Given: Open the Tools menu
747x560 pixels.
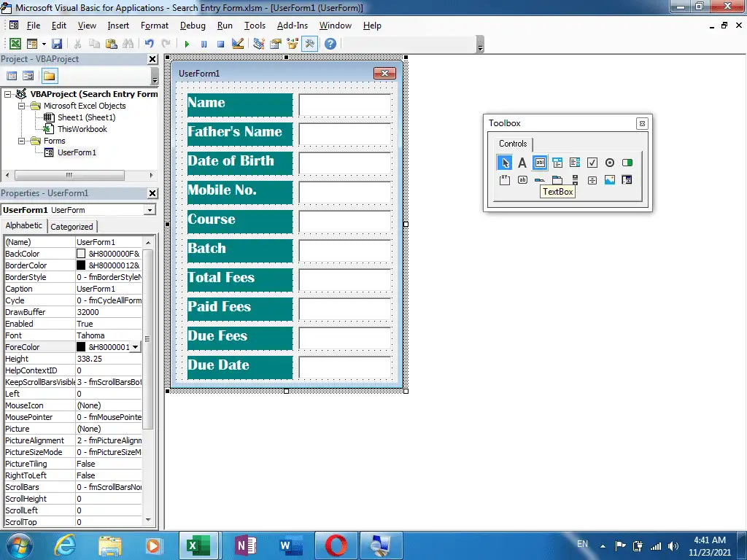Looking at the screenshot, I should click(x=255, y=26).
